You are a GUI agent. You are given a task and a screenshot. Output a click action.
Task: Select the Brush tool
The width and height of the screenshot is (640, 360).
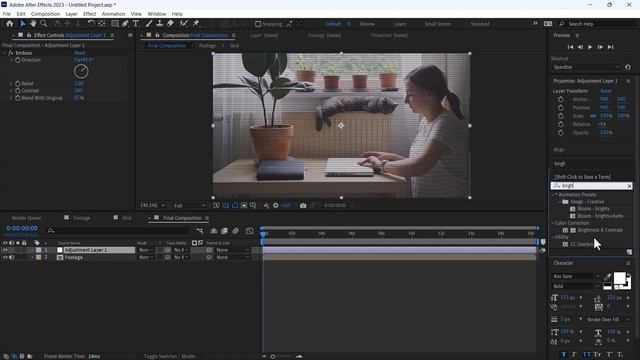[149, 24]
